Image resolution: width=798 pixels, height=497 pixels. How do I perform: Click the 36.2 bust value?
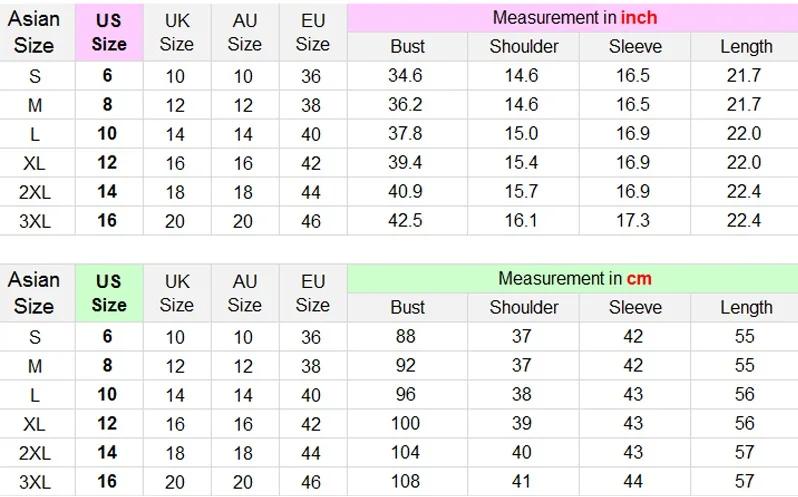tap(405, 105)
